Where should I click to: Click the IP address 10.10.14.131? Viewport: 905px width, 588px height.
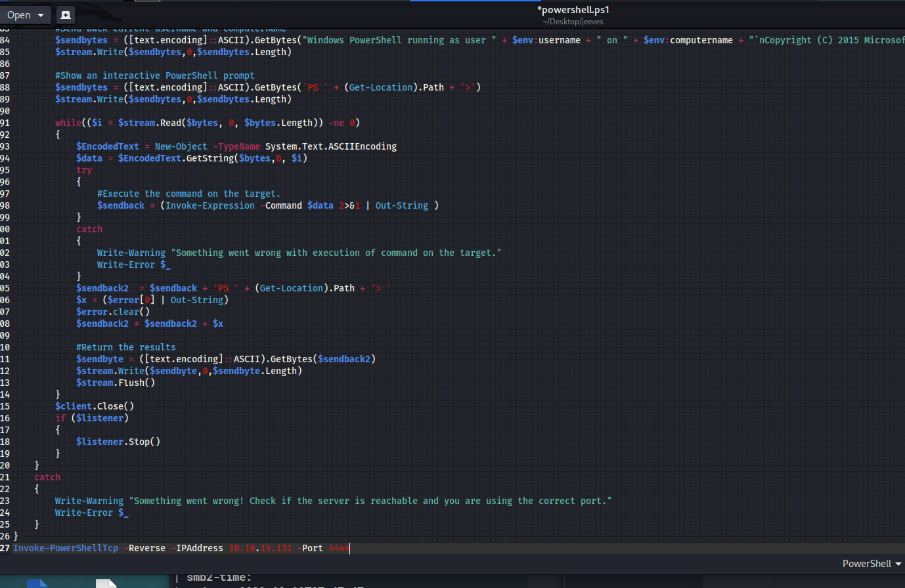(x=260, y=548)
